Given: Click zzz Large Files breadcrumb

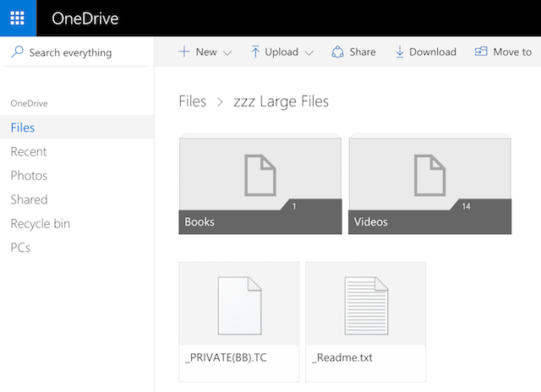Looking at the screenshot, I should [x=281, y=101].
